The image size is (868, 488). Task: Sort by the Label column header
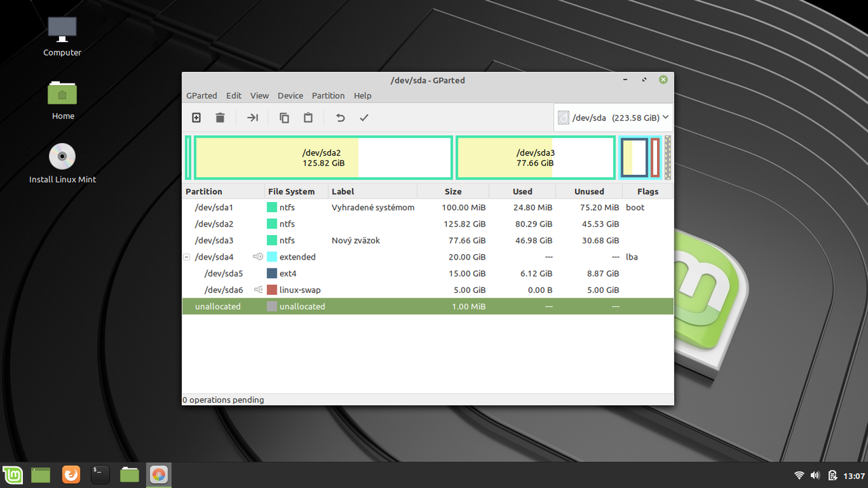pyautogui.click(x=373, y=191)
